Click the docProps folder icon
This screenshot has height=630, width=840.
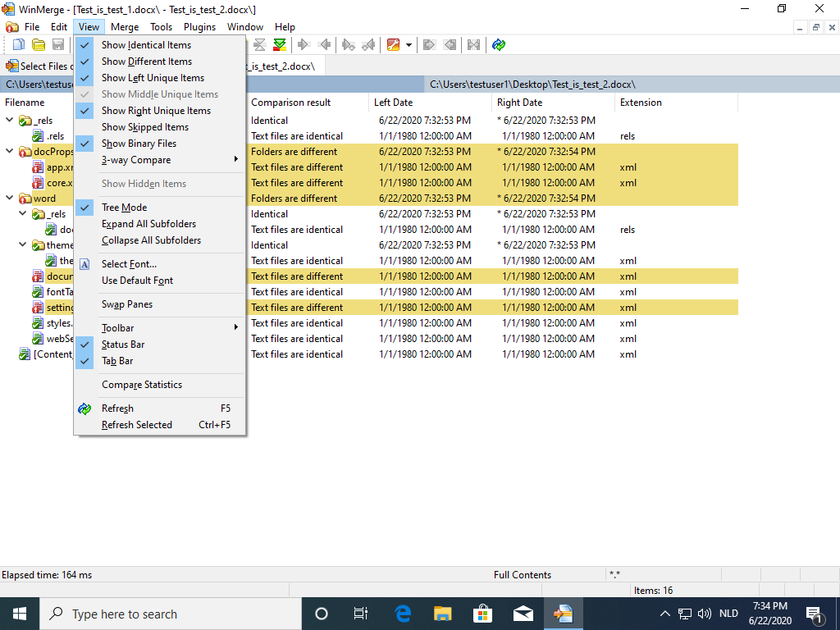pos(25,152)
